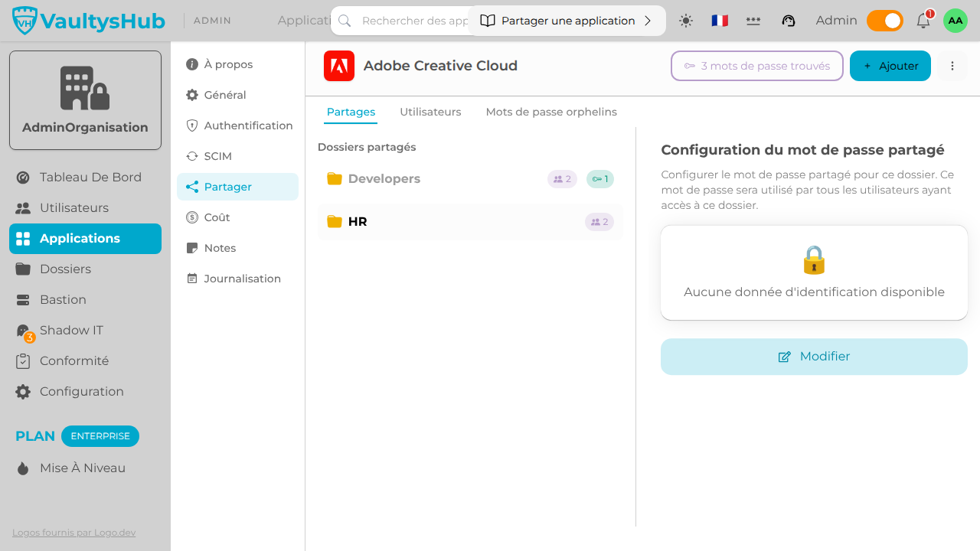Select the HR shared folder
Image resolution: width=980 pixels, height=551 pixels.
coord(470,222)
